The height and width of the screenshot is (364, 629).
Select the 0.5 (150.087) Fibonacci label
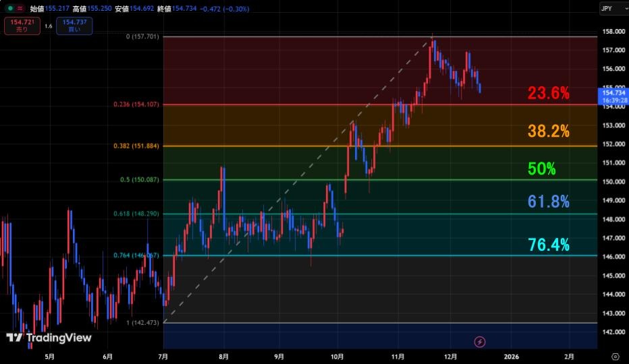click(140, 180)
